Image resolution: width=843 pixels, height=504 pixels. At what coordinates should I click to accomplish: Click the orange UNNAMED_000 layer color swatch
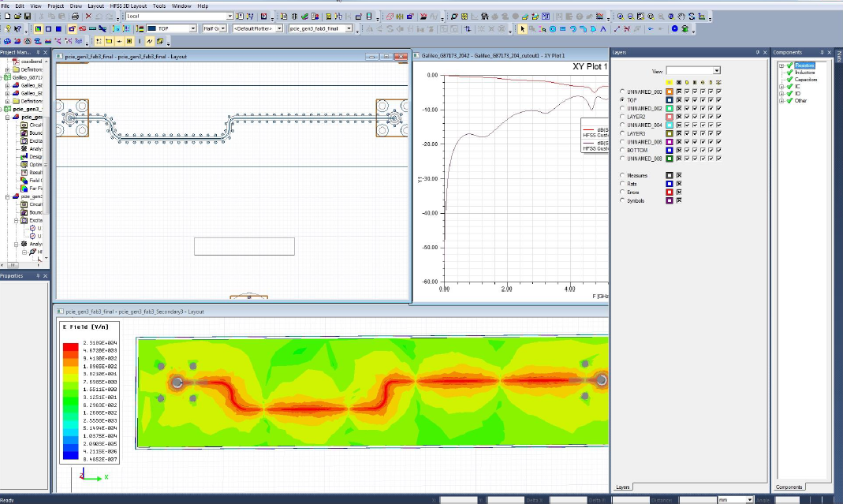point(670,92)
